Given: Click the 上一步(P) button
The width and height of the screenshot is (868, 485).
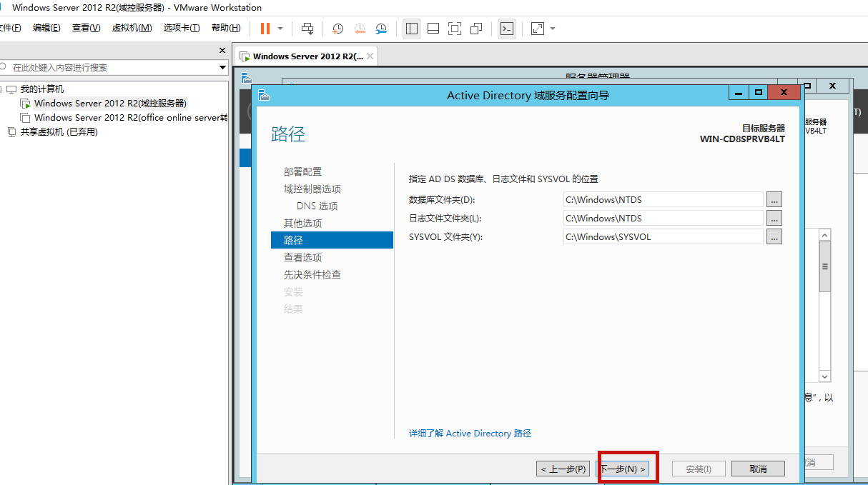Looking at the screenshot, I should [x=563, y=469].
